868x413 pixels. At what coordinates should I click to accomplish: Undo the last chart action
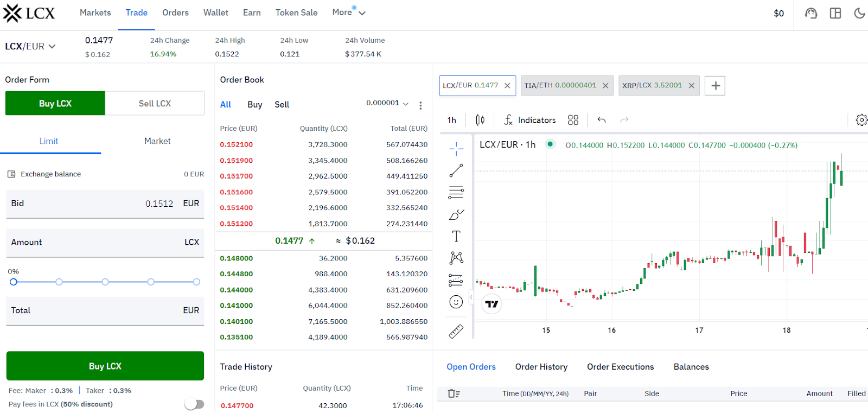point(602,120)
